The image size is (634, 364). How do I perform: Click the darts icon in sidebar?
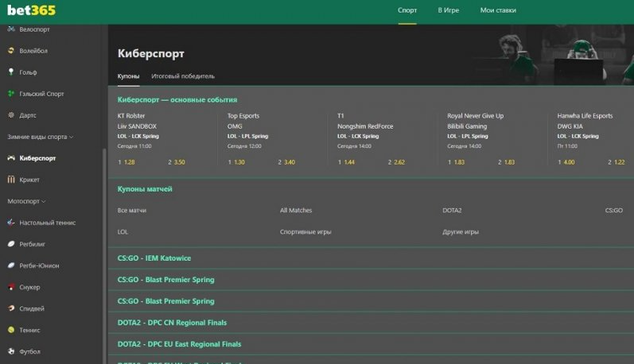pos(11,115)
